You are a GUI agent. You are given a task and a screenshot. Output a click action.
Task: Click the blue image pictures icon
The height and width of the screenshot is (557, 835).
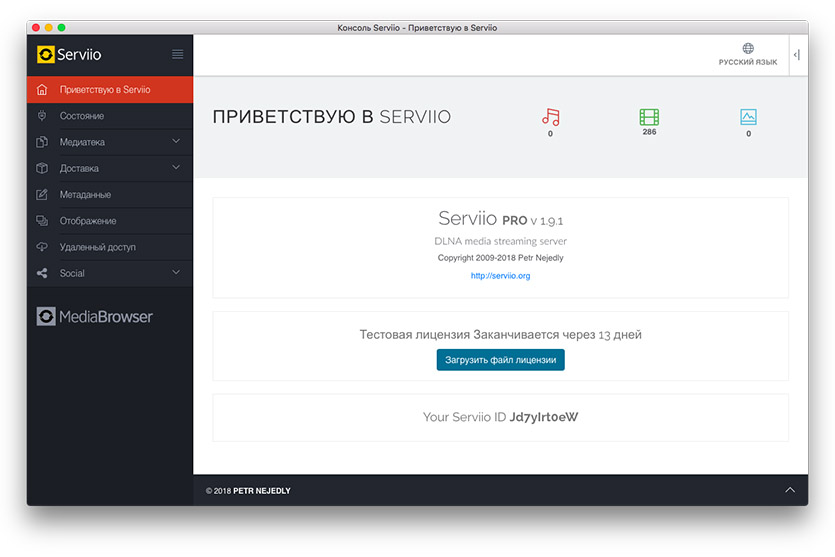pos(748,117)
